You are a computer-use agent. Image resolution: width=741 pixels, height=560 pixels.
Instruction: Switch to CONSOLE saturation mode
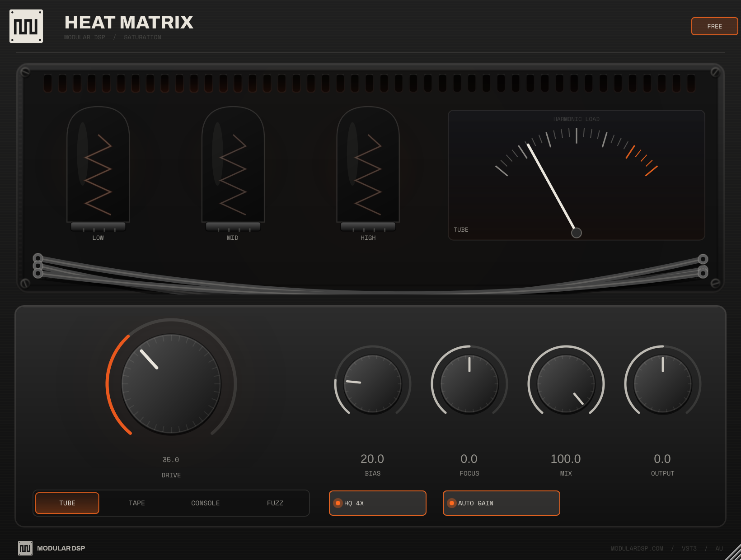pos(206,503)
